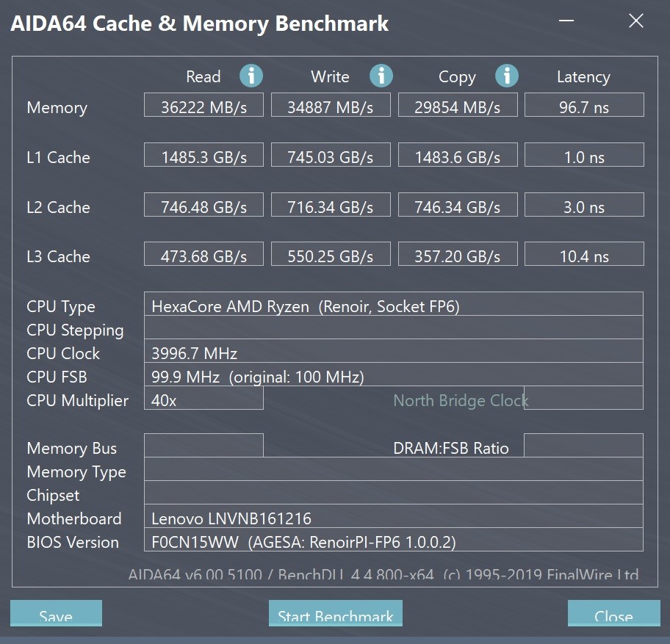The height and width of the screenshot is (644, 670).
Task: Click the L1 Cache Write value box
Action: point(331,155)
